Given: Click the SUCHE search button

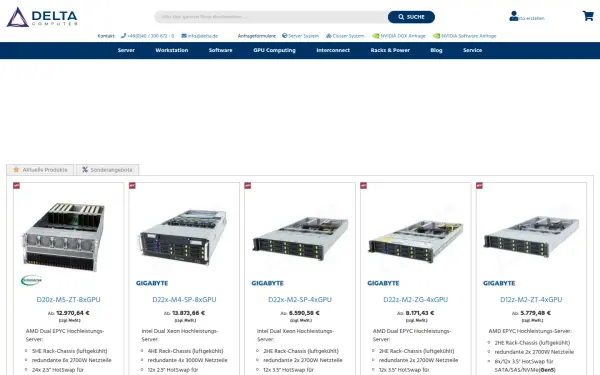Looking at the screenshot, I should pyautogui.click(x=411, y=17).
